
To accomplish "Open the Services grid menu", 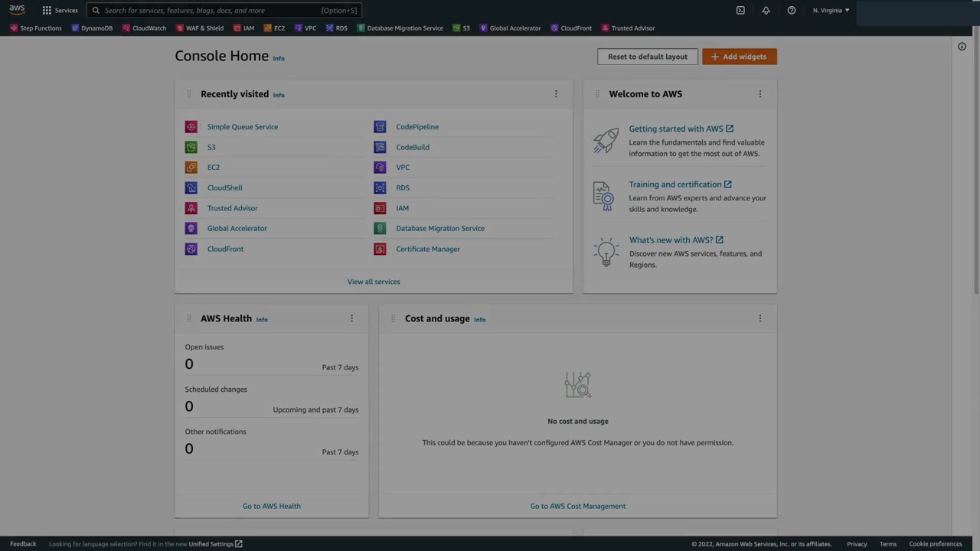I will [60, 11].
